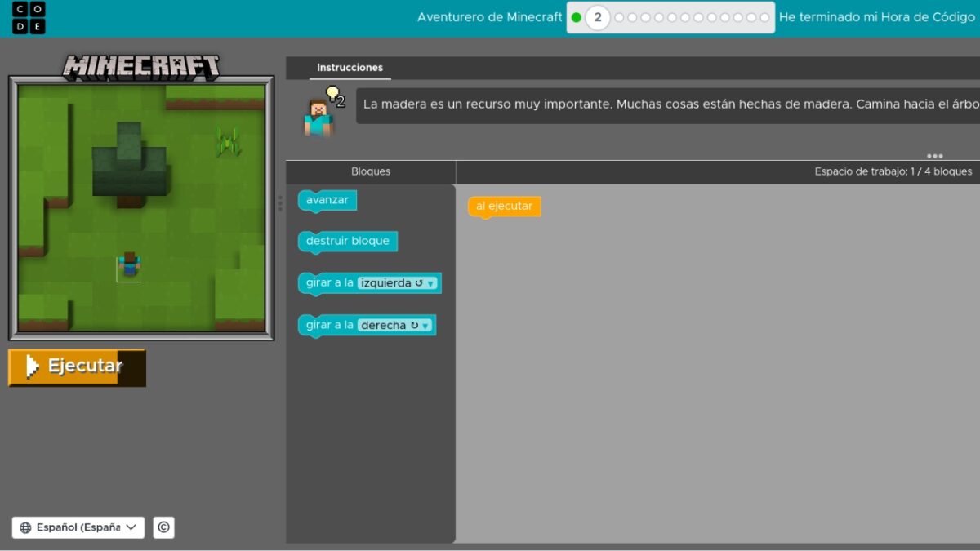Jump to level 11 progress dot
Screen dimensions: 980x551
pos(724,17)
